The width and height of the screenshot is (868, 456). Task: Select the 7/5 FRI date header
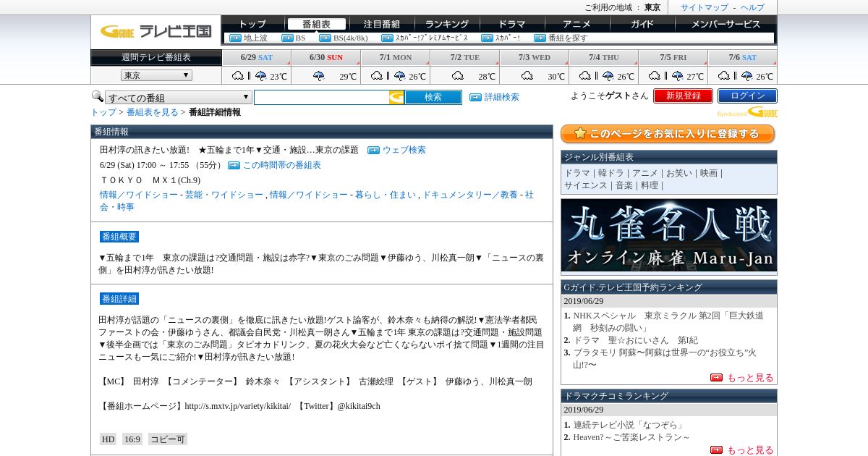click(x=673, y=57)
